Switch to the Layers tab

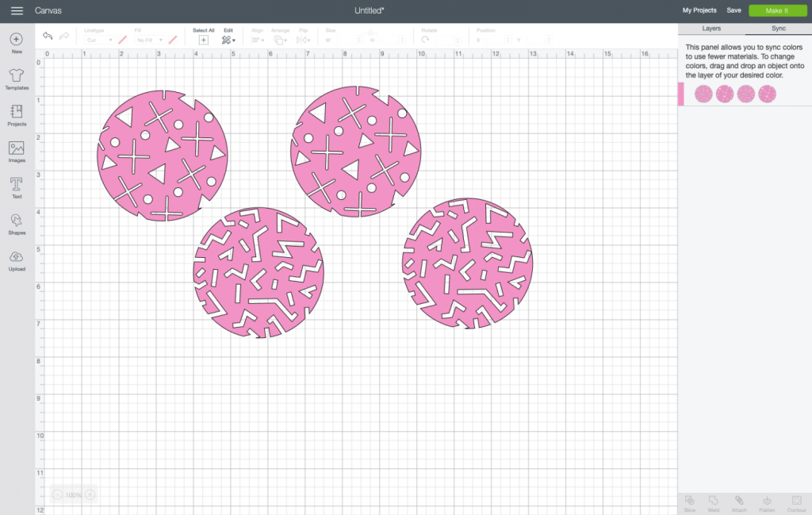711,29
